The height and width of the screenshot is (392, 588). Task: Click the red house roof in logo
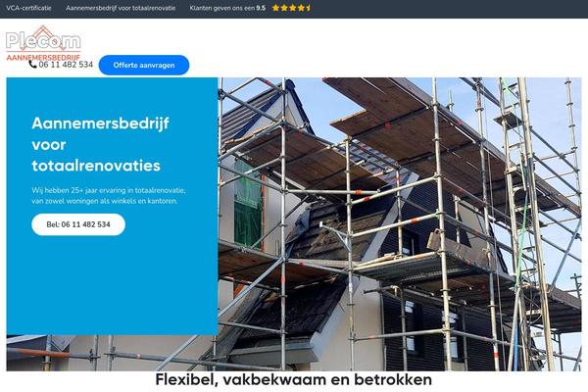point(43,33)
